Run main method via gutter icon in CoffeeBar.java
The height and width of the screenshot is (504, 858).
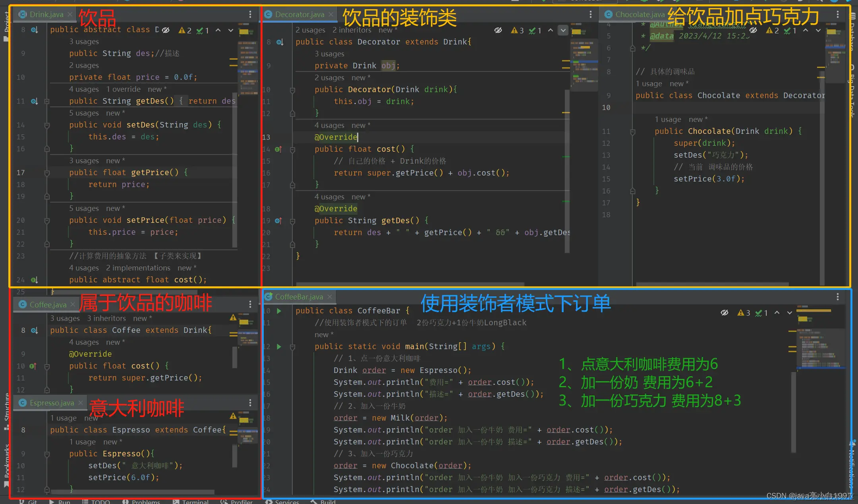click(279, 346)
